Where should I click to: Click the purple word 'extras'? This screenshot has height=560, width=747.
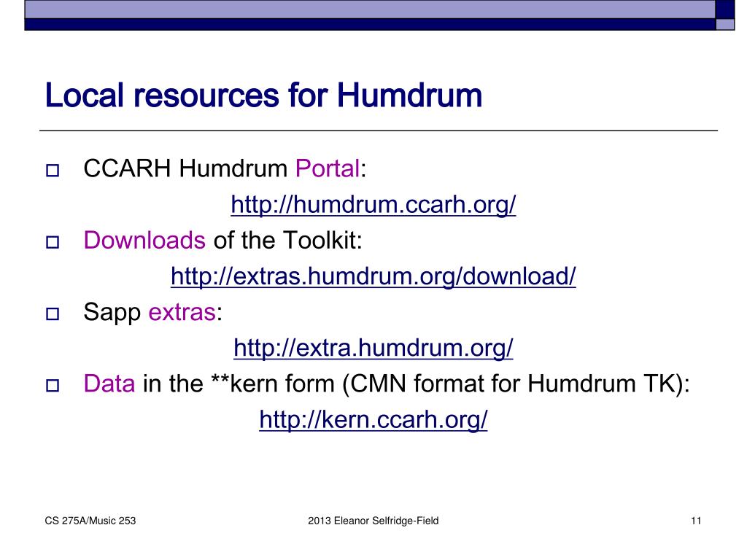coord(182,312)
